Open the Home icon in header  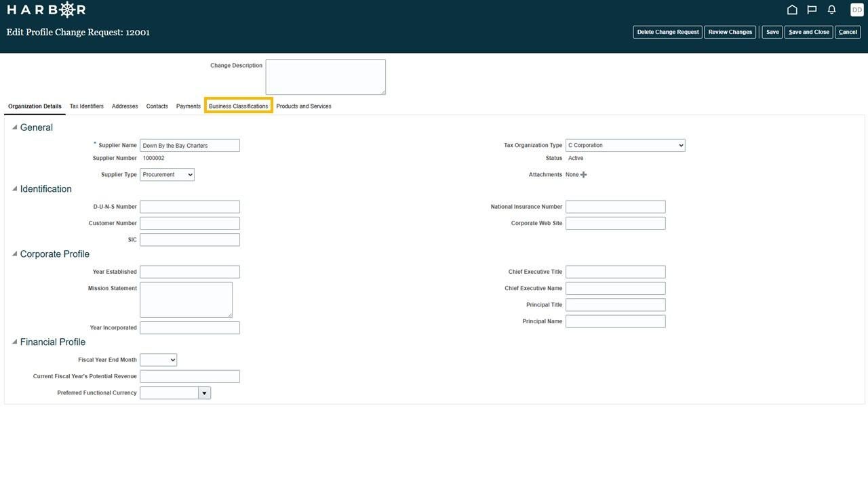point(791,9)
